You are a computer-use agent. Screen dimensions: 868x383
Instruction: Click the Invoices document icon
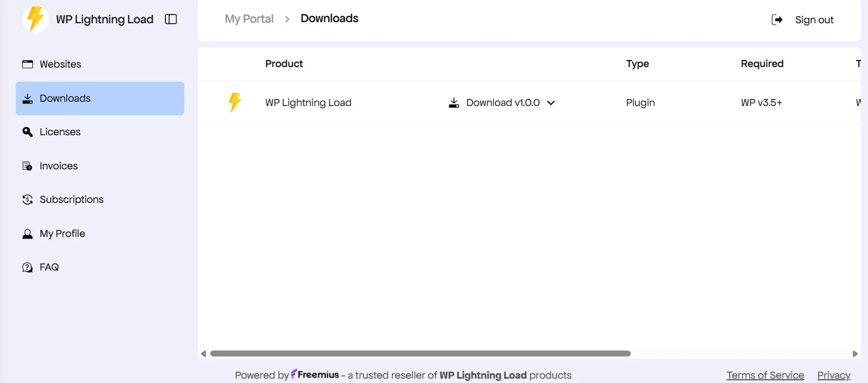click(28, 166)
